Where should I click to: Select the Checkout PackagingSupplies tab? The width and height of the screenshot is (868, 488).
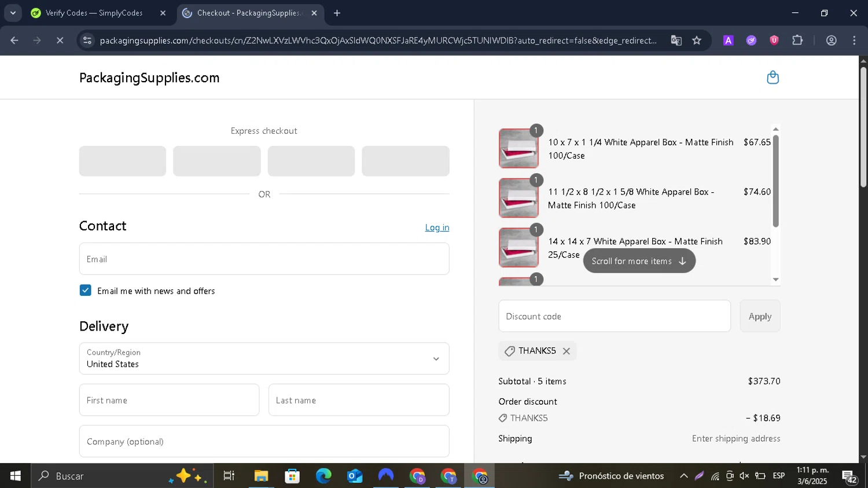pos(250,13)
